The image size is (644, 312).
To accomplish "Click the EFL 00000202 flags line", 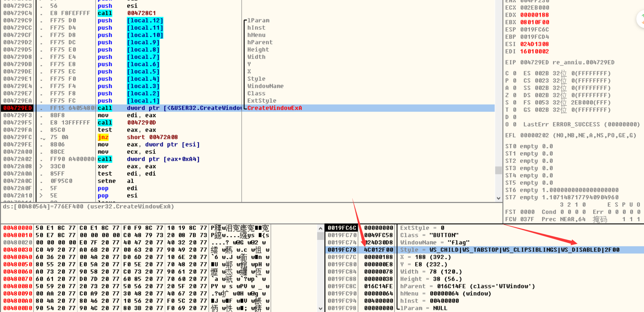I will pos(571,135).
